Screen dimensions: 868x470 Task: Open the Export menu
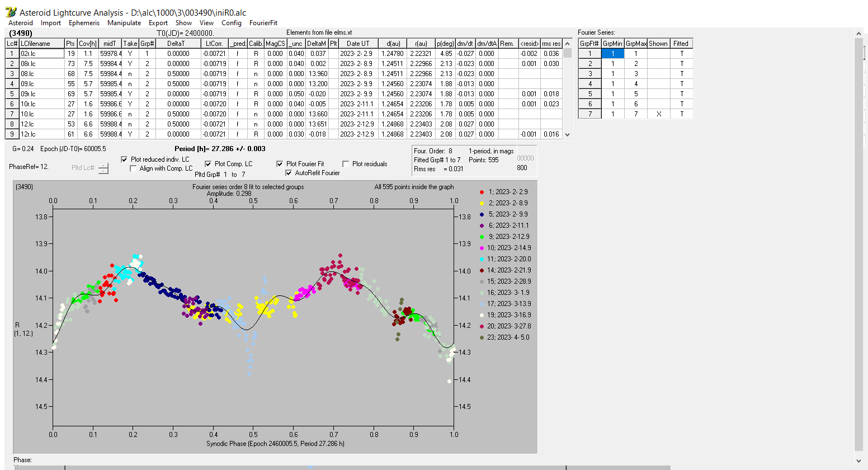pyautogui.click(x=158, y=23)
